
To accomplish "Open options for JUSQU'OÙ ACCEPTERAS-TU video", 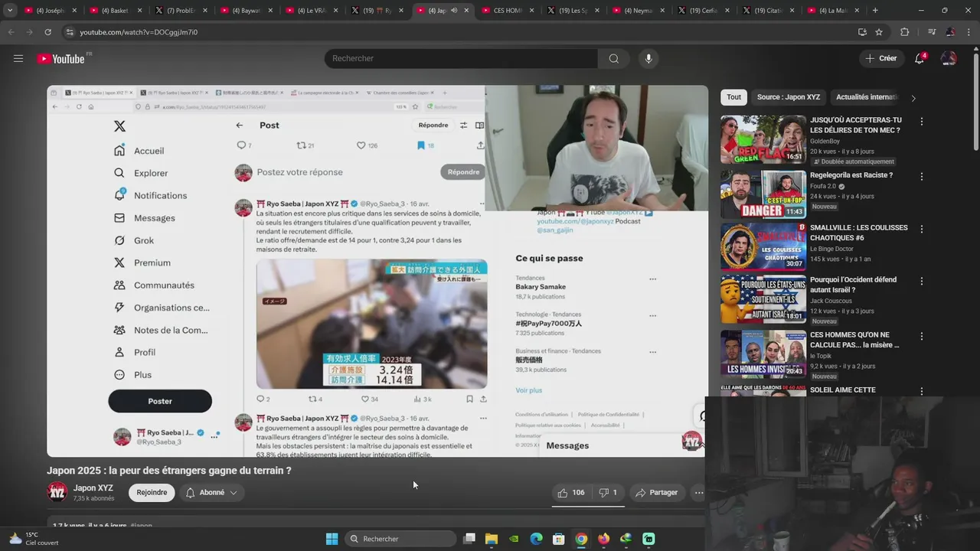I will [x=922, y=122].
